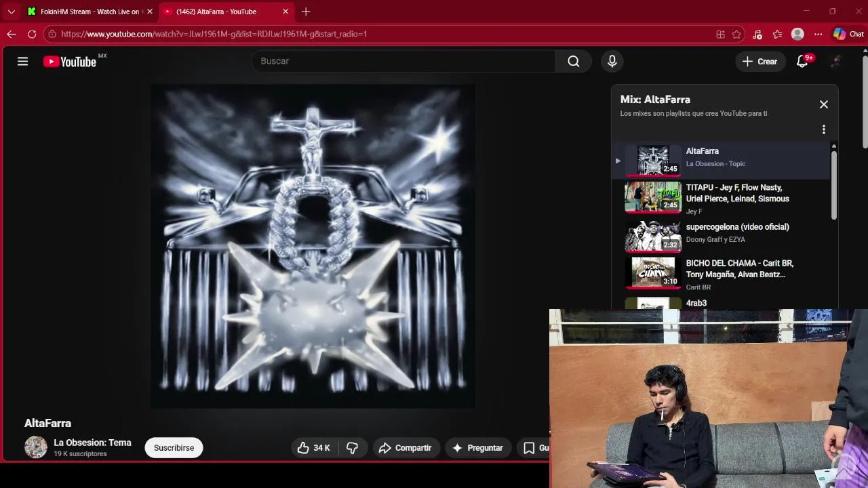Click 'La Obsesion - Topic' playlist subtitle
The image size is (868, 488).
(715, 163)
